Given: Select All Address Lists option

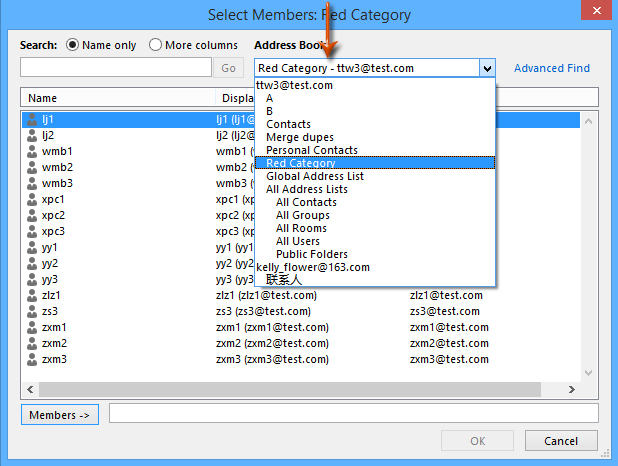Looking at the screenshot, I should pyautogui.click(x=307, y=189).
